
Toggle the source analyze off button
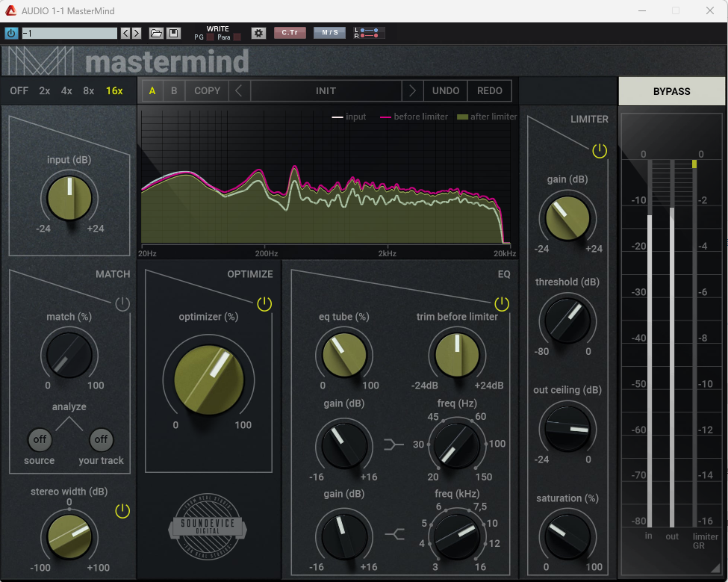point(40,439)
